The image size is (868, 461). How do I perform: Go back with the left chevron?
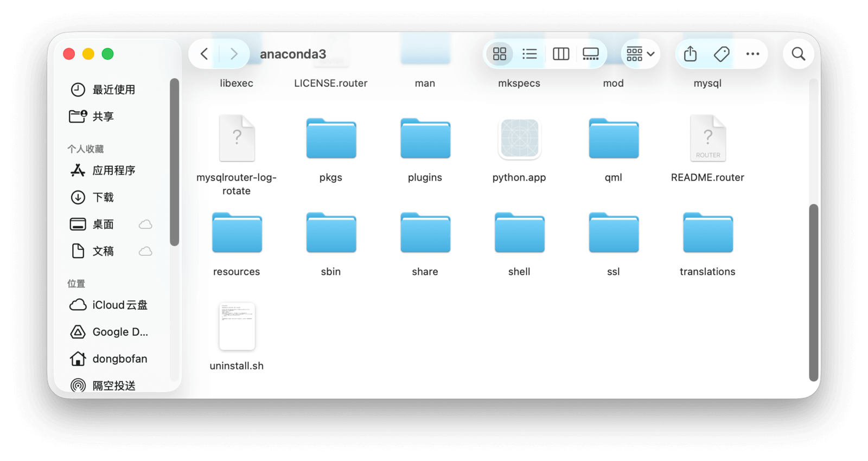coord(205,54)
